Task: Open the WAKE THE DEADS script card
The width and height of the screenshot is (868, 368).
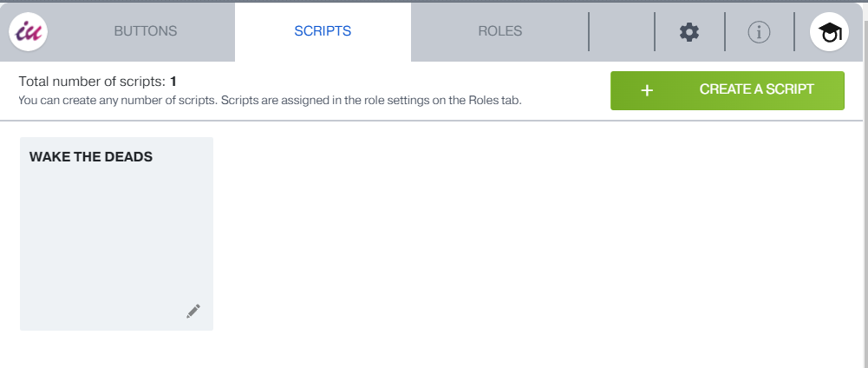Action: click(x=116, y=234)
